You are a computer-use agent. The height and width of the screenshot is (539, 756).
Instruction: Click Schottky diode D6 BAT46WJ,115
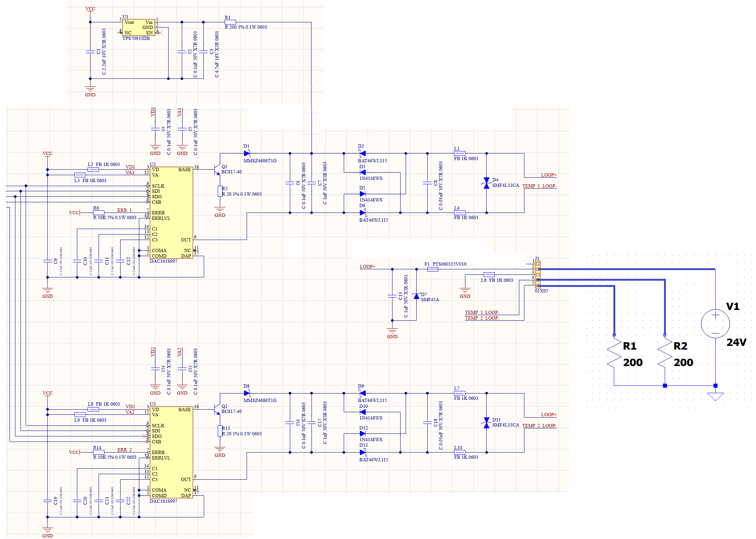[x=362, y=213]
